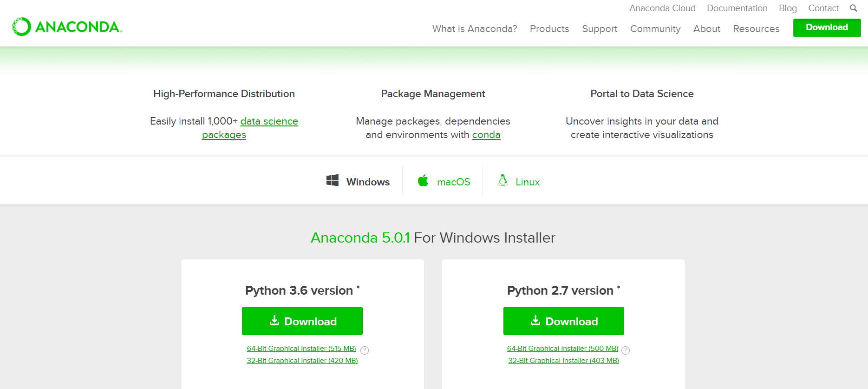
Task: Select the Linux tab
Action: tap(528, 182)
